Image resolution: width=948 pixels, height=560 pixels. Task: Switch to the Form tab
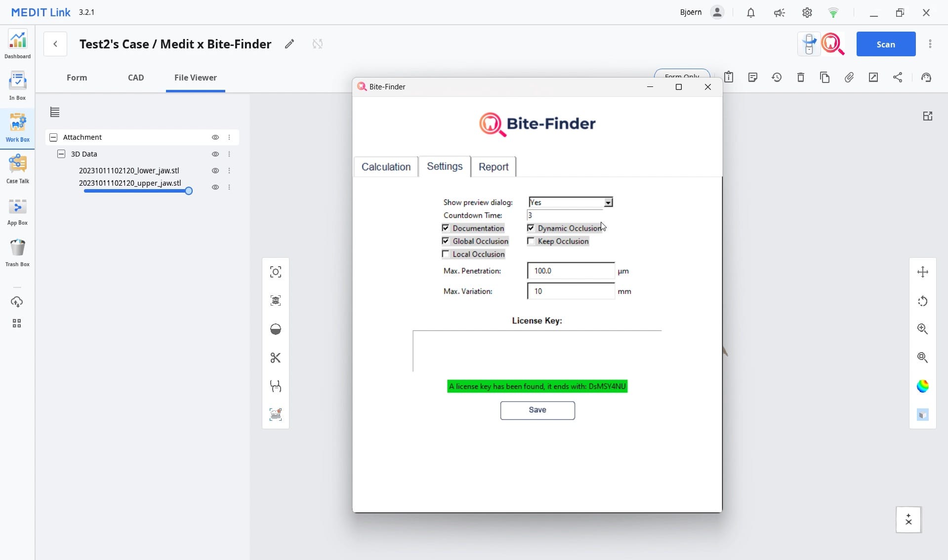pyautogui.click(x=77, y=78)
